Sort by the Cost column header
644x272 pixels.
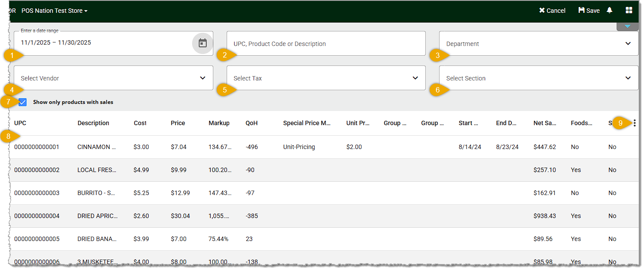pos(140,123)
